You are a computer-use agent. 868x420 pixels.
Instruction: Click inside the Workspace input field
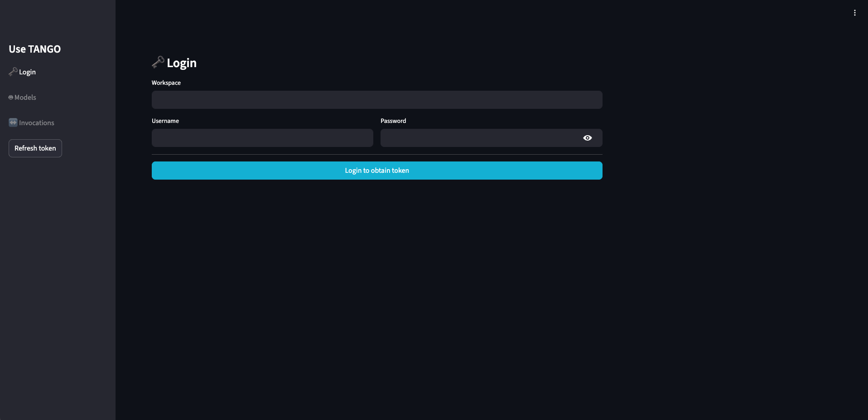pyautogui.click(x=376, y=100)
